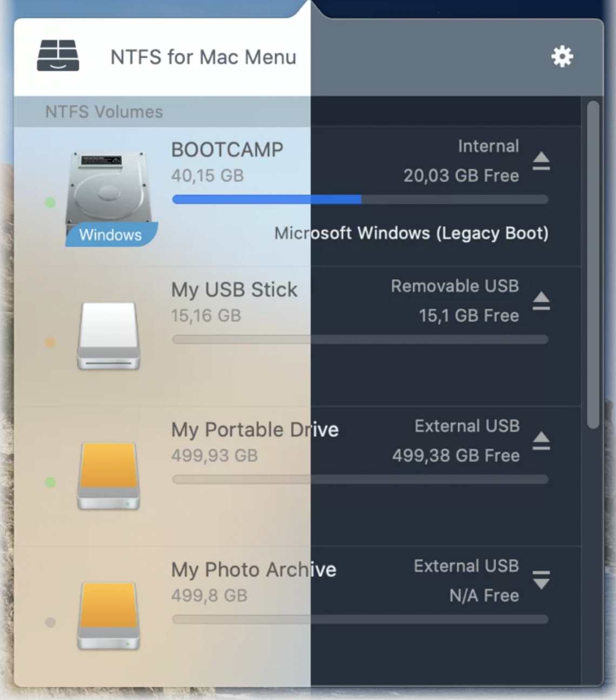Select the BOOTCAMP volume name

(x=227, y=150)
